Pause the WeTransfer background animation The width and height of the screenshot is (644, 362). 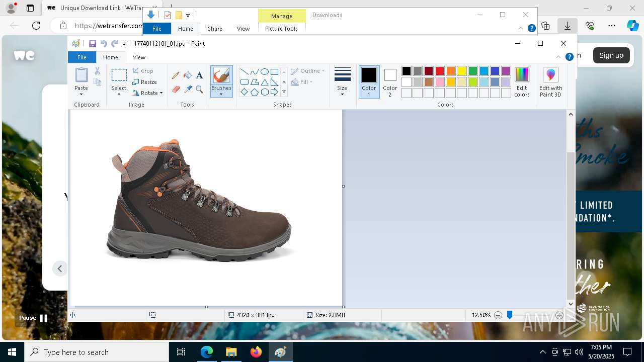33,318
